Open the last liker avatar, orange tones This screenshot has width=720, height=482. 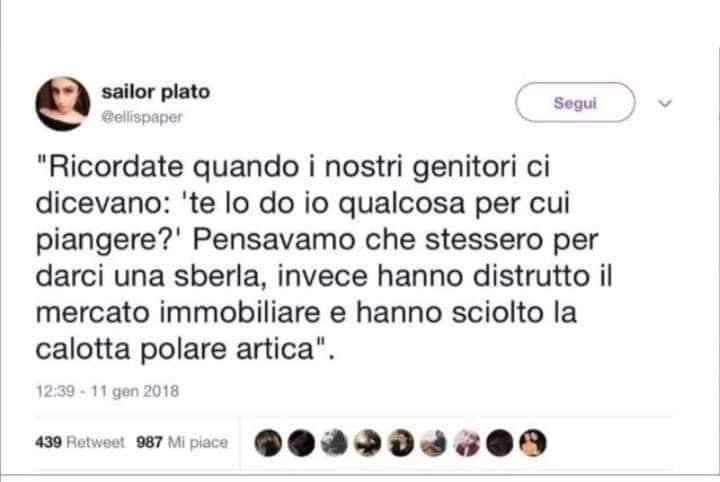point(533,443)
